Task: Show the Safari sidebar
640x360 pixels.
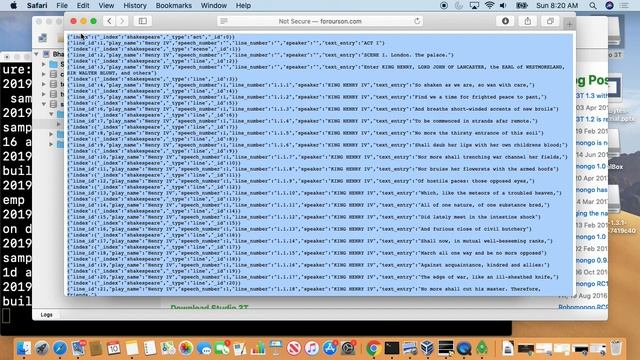Action: tap(142, 21)
